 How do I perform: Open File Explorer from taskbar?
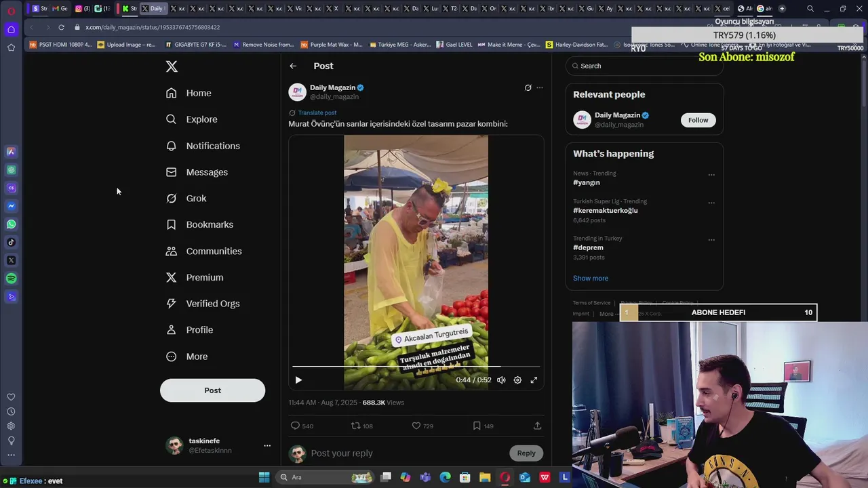pyautogui.click(x=485, y=477)
